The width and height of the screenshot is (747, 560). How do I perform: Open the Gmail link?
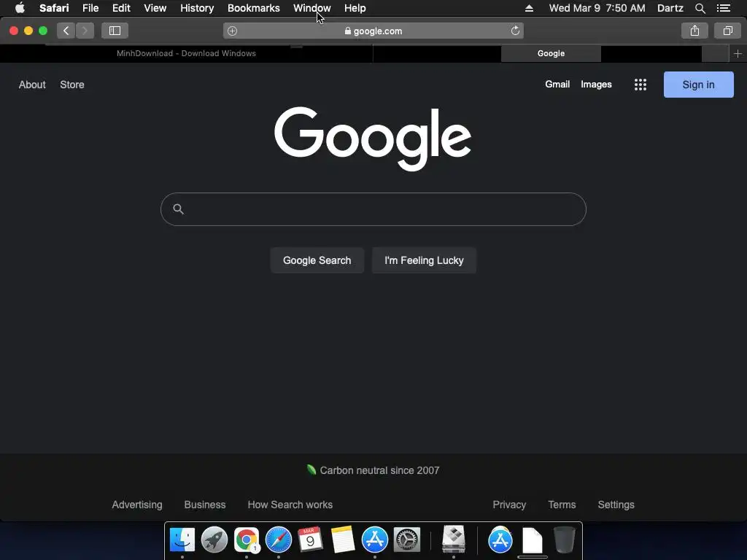(x=557, y=85)
